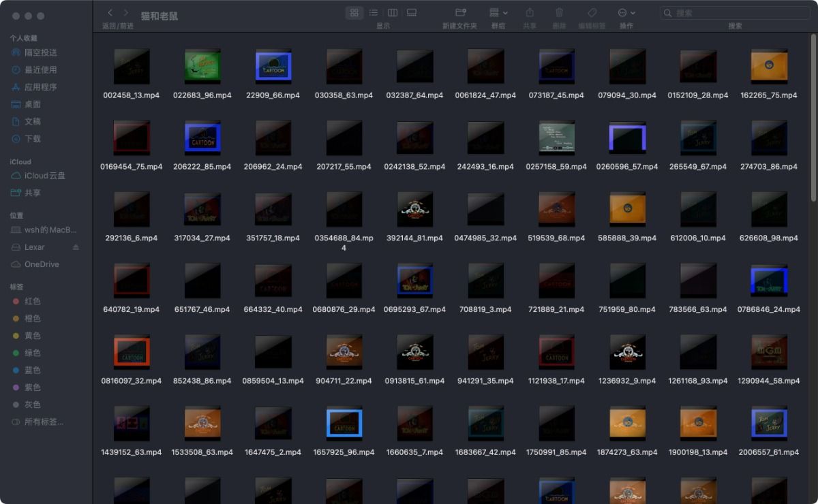Switch to list view in toolbar
The height and width of the screenshot is (504, 818).
[374, 13]
